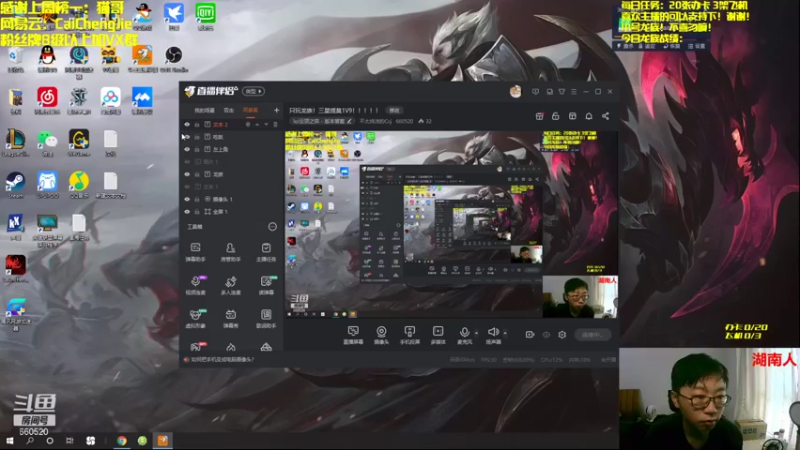Open the settings gear next to start button
This screenshot has height=450, width=800.
tap(562, 335)
